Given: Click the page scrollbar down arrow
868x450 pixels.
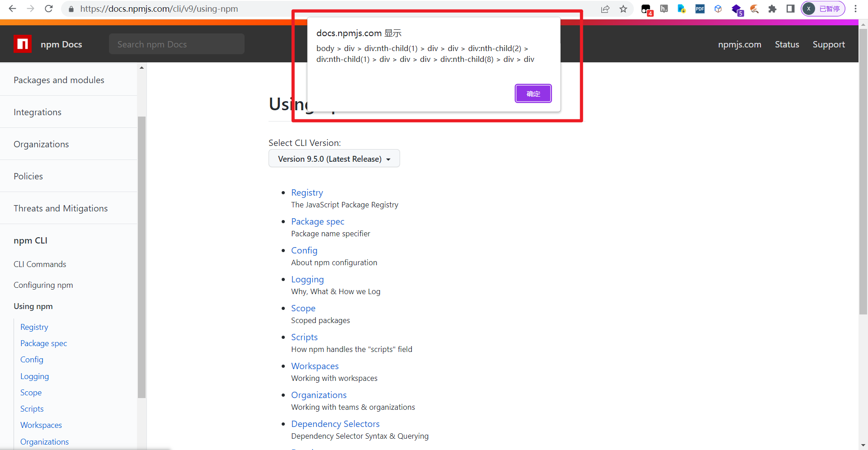Looking at the screenshot, I should pyautogui.click(x=863, y=445).
